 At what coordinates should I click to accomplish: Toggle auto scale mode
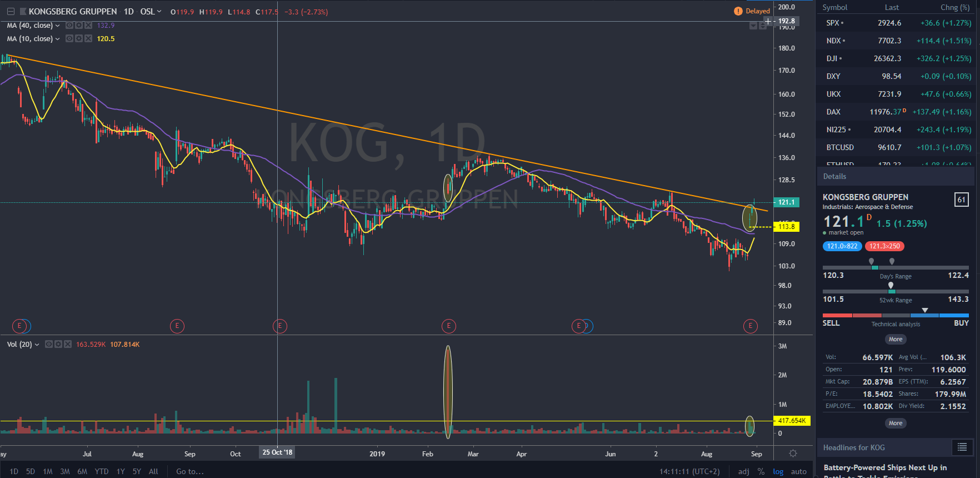pyautogui.click(x=799, y=471)
